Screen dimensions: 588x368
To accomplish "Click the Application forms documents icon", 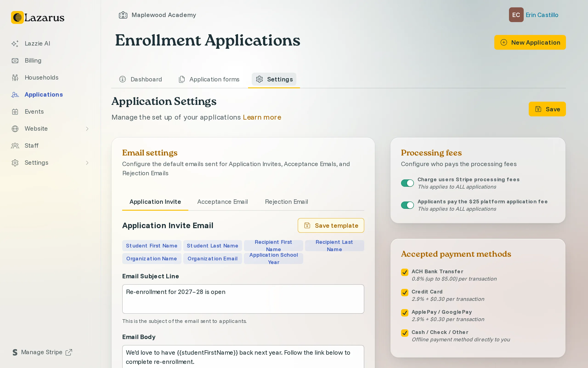I will click(x=182, y=79).
